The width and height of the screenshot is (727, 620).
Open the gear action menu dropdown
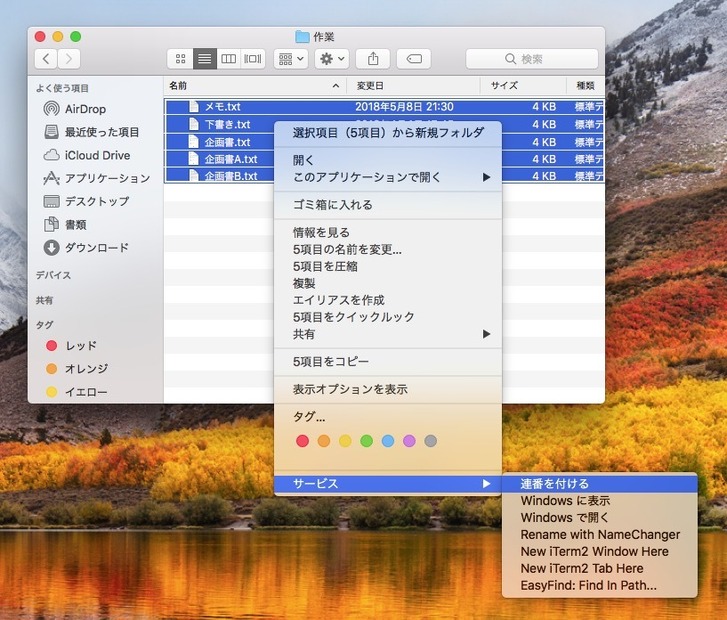click(332, 59)
